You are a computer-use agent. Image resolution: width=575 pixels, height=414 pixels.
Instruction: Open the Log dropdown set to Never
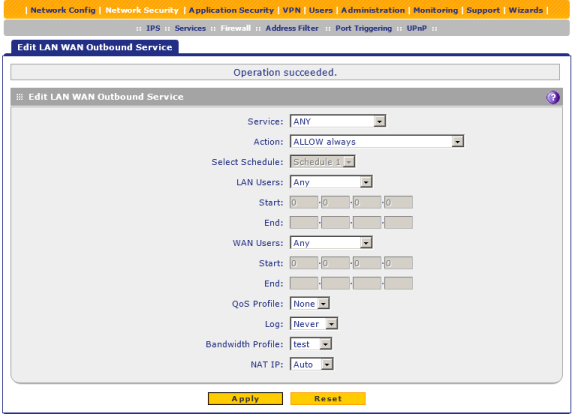(x=314, y=324)
